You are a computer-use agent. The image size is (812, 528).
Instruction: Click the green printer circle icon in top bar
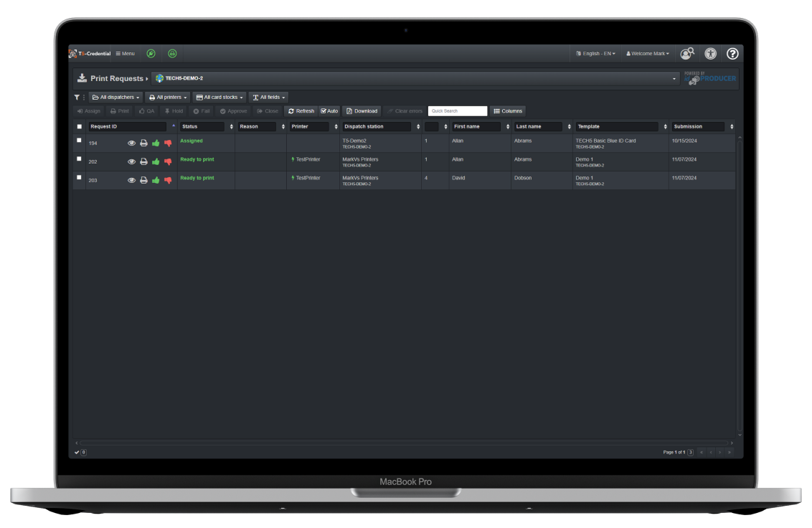click(x=172, y=53)
